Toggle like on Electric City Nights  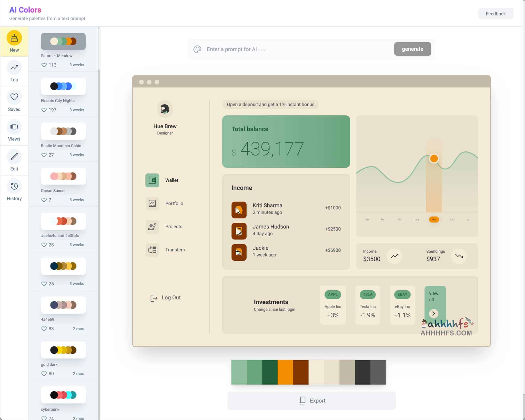click(x=44, y=110)
